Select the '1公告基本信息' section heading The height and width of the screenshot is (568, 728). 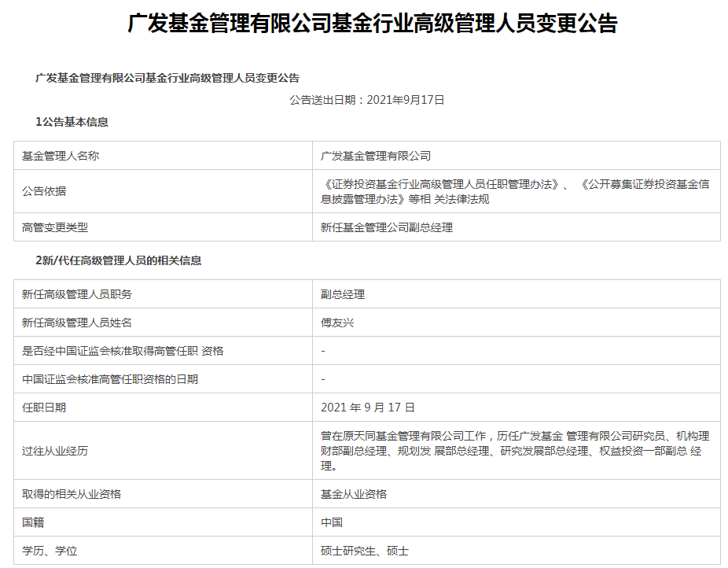[x=72, y=122]
